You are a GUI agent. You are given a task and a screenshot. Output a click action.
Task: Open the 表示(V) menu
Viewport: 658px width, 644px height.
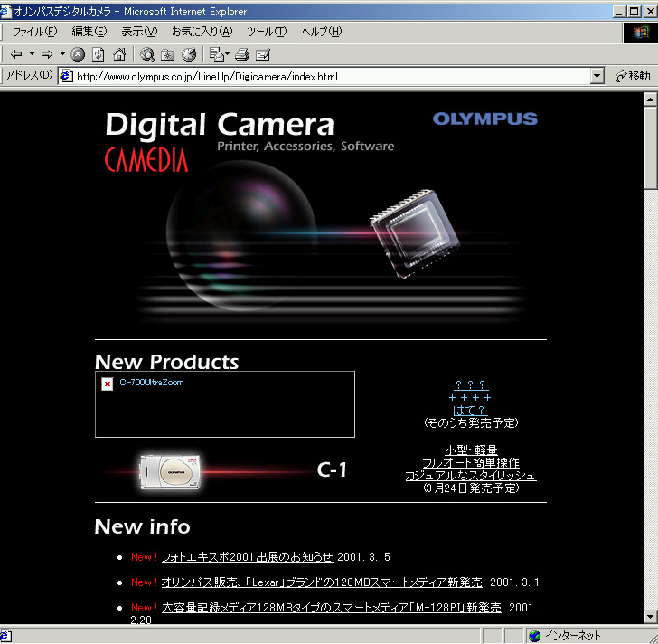click(139, 32)
